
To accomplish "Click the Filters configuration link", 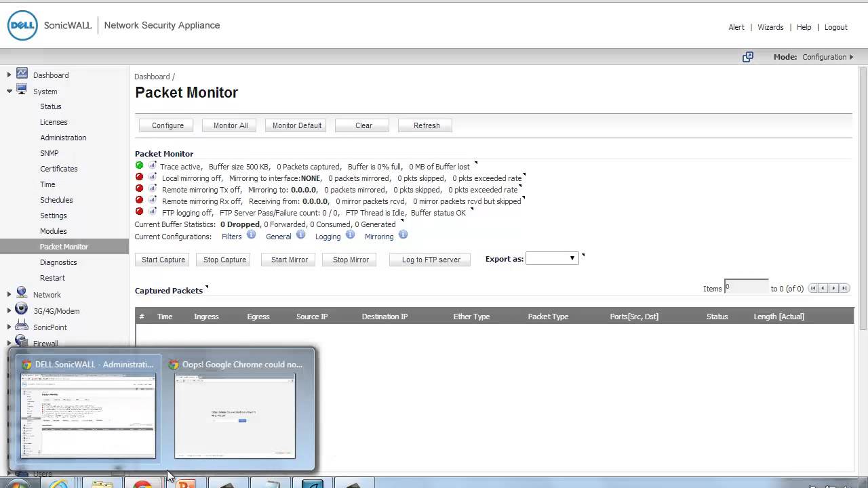I will coord(231,237).
